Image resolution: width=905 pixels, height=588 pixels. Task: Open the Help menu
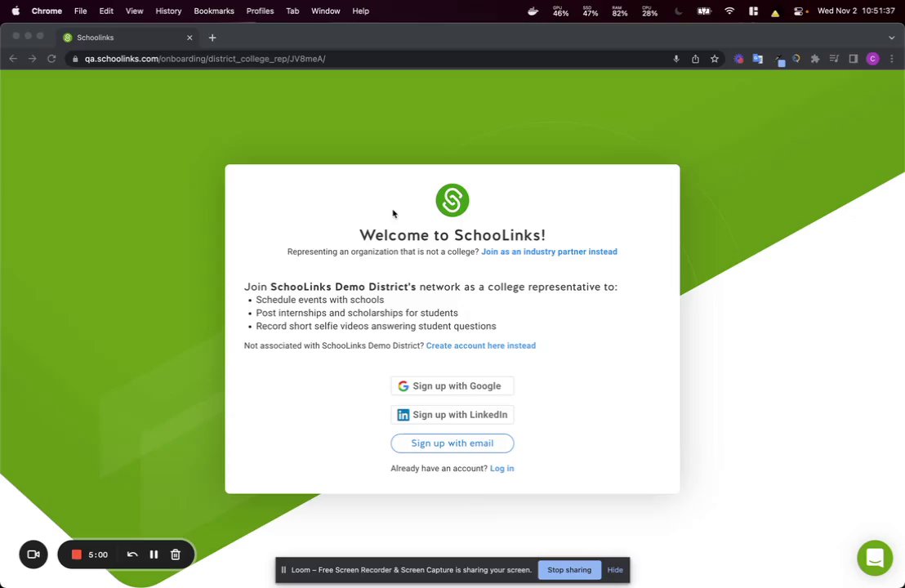361,11
